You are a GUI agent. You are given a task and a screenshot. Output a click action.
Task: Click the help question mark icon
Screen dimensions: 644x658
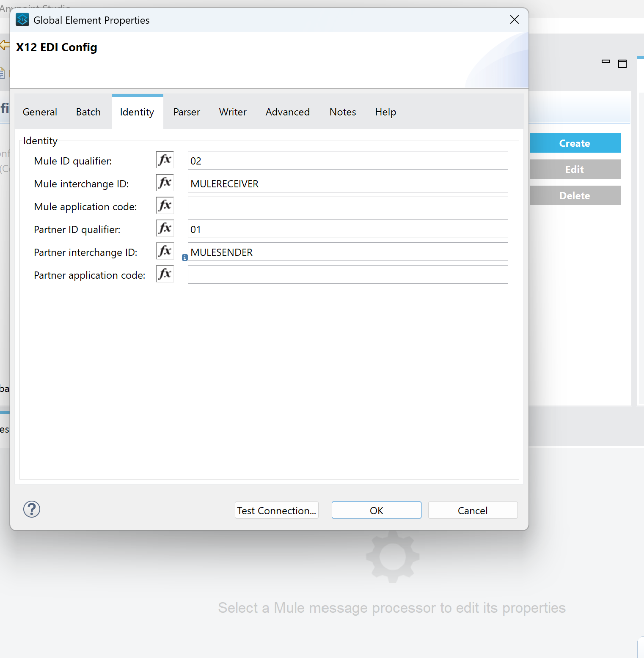click(x=32, y=510)
